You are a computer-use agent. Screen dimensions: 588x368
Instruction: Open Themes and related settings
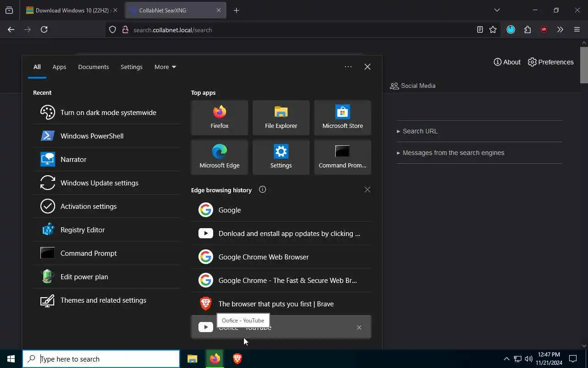pos(107,300)
